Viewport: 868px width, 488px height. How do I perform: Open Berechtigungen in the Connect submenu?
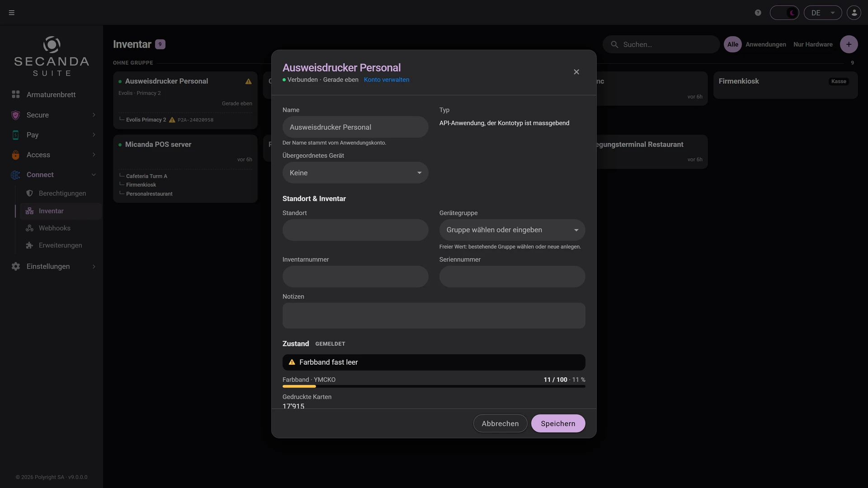[x=62, y=193]
